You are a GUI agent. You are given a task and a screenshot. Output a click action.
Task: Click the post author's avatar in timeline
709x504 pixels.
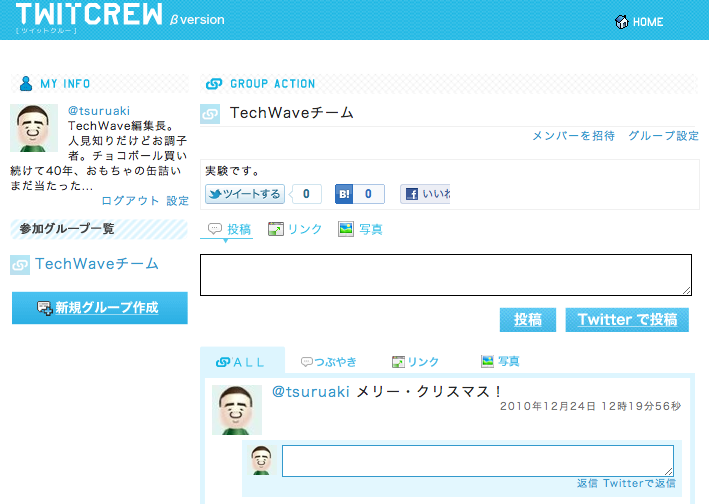coord(237,410)
